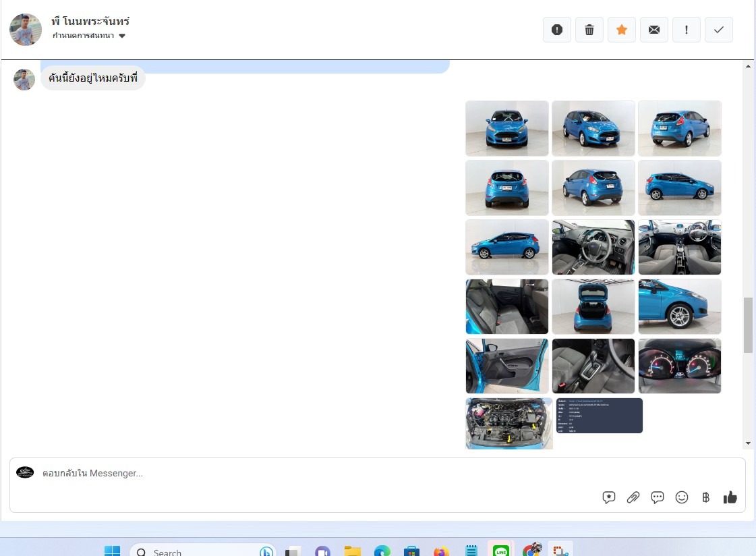The image size is (756, 556).
Task: Mark conversation as done with checkmark
Action: [x=719, y=30]
